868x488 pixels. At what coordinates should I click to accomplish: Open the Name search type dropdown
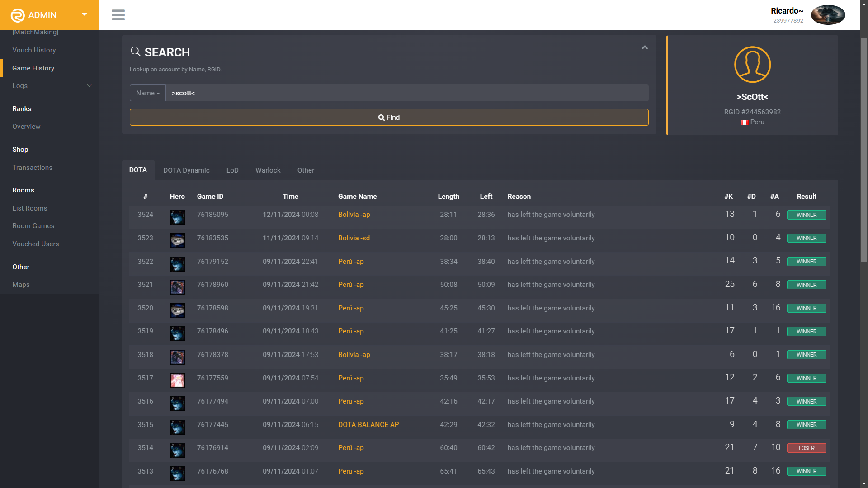[x=148, y=93]
